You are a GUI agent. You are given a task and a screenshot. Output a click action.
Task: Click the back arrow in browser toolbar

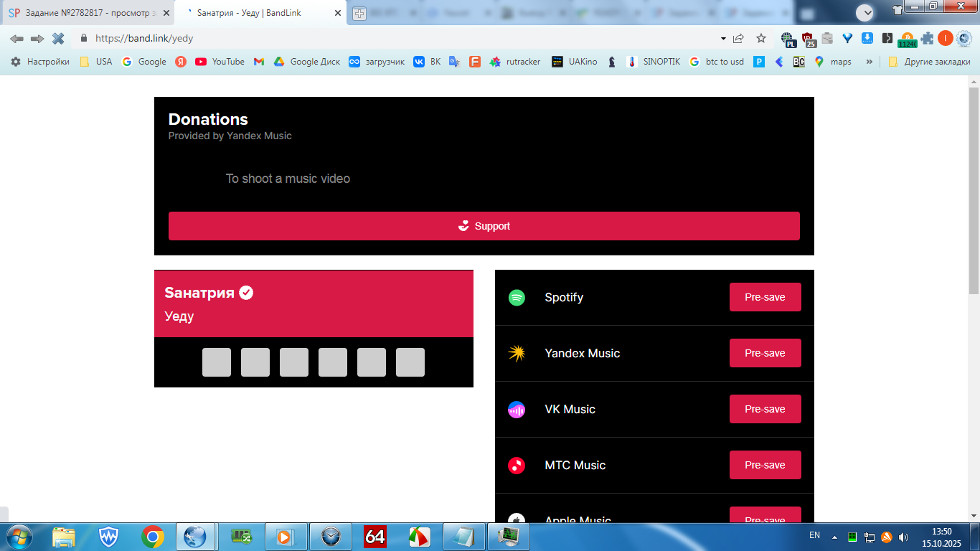click(x=17, y=39)
